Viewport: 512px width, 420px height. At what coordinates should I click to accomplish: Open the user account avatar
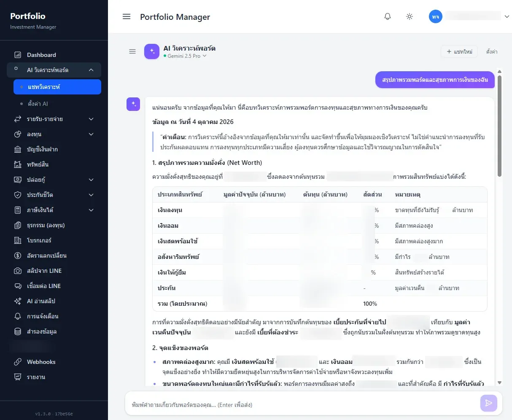coord(436,16)
